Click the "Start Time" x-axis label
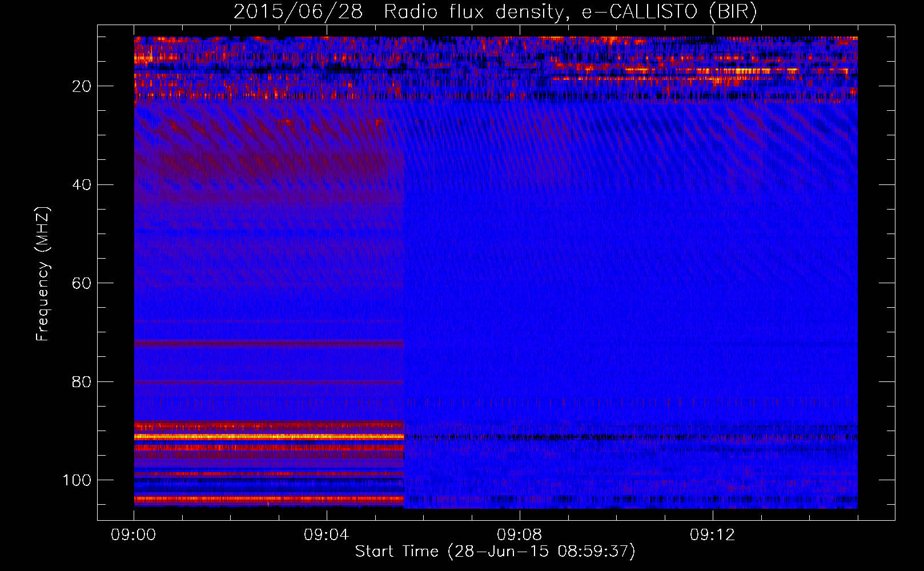This screenshot has height=571, width=924. point(495,552)
